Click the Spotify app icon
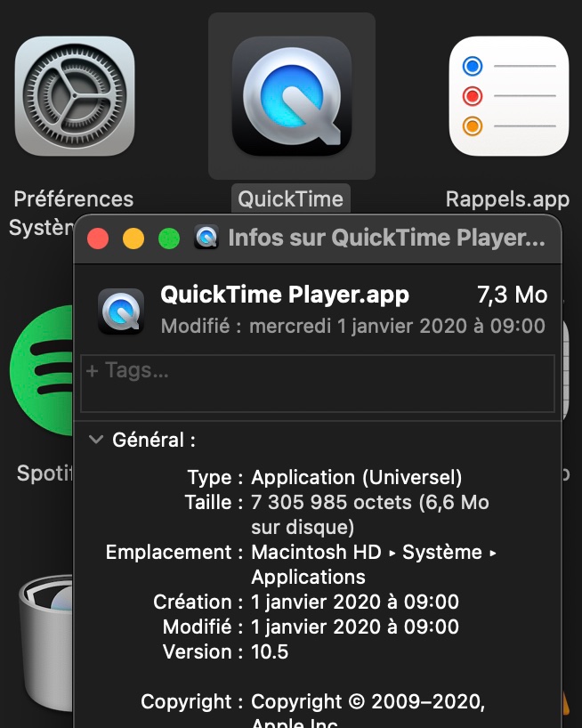 41,370
